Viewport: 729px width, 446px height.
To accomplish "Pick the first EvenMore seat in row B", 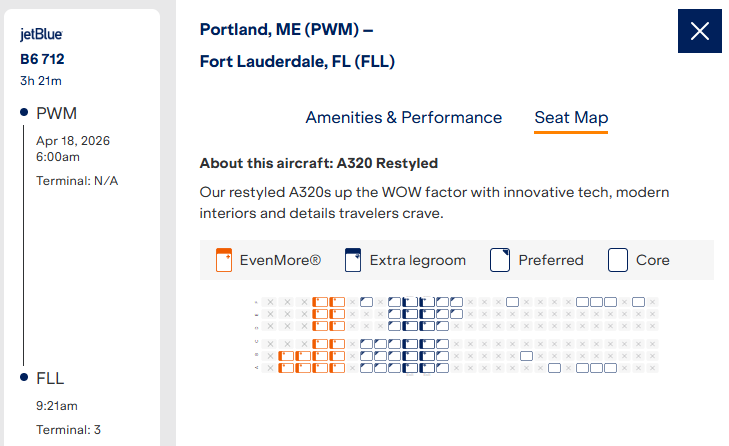I will pos(285,355).
